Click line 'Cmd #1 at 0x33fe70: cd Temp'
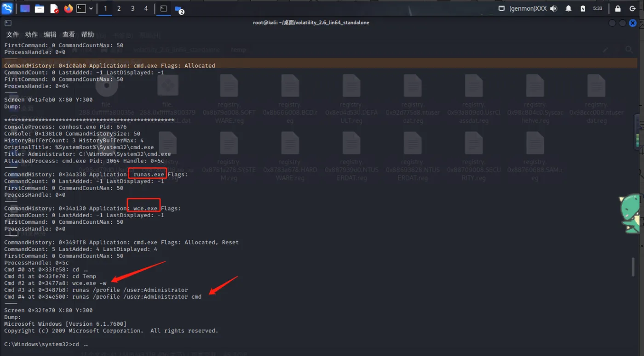This screenshot has width=644, height=356. [50, 277]
